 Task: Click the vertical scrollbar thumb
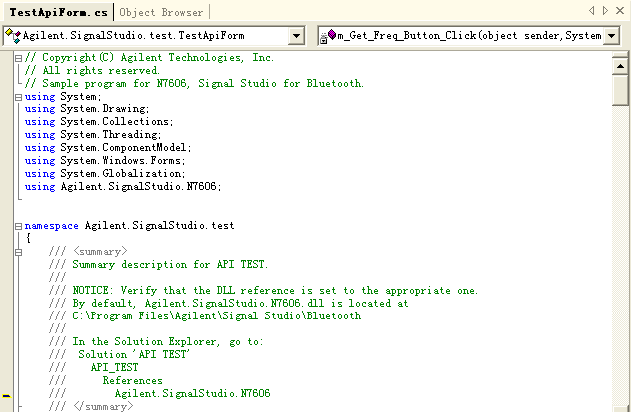(x=620, y=90)
